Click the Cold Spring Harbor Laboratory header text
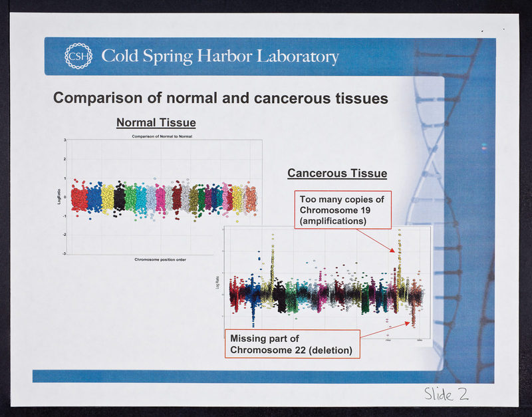The image size is (532, 417). [x=219, y=57]
